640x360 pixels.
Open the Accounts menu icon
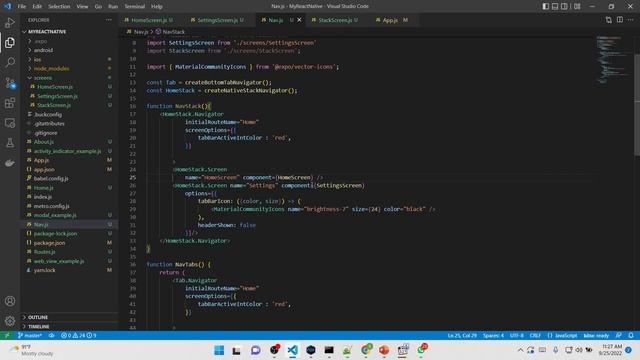(10, 301)
